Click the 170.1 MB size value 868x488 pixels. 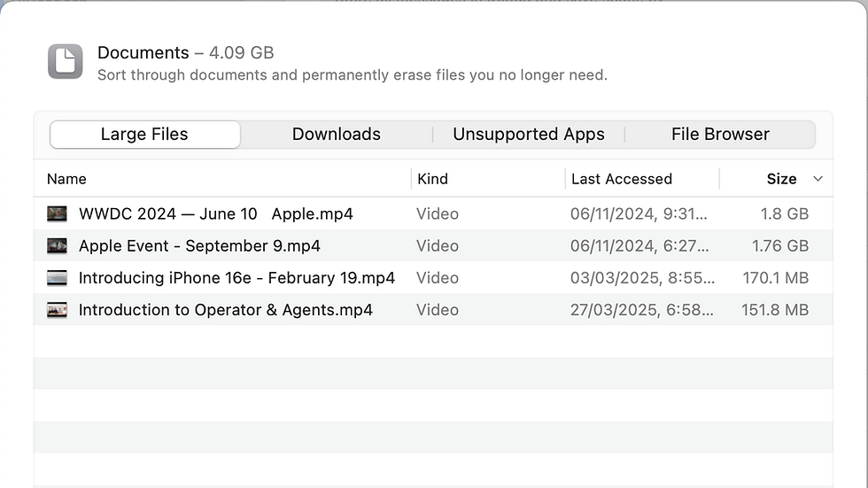776,278
